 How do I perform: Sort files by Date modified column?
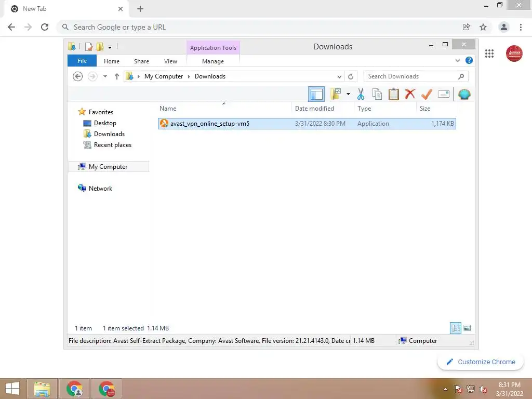tap(322, 108)
